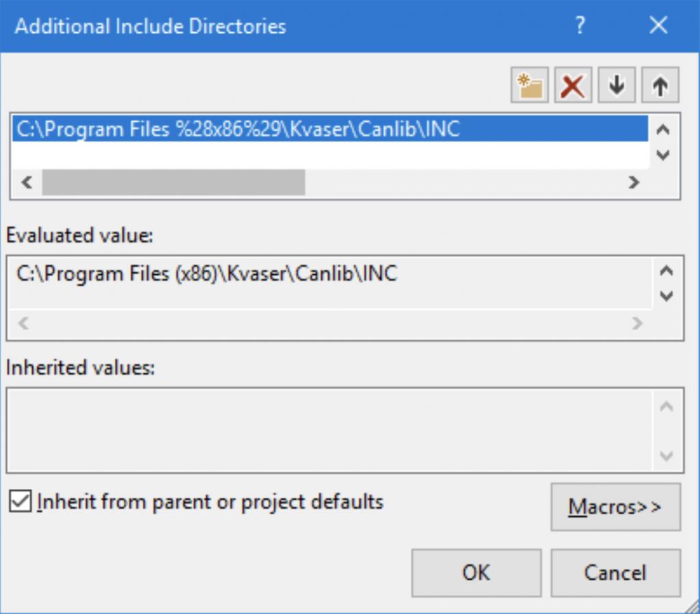This screenshot has width=700, height=614.
Task: Move the selected path up in the list
Action: 660,85
